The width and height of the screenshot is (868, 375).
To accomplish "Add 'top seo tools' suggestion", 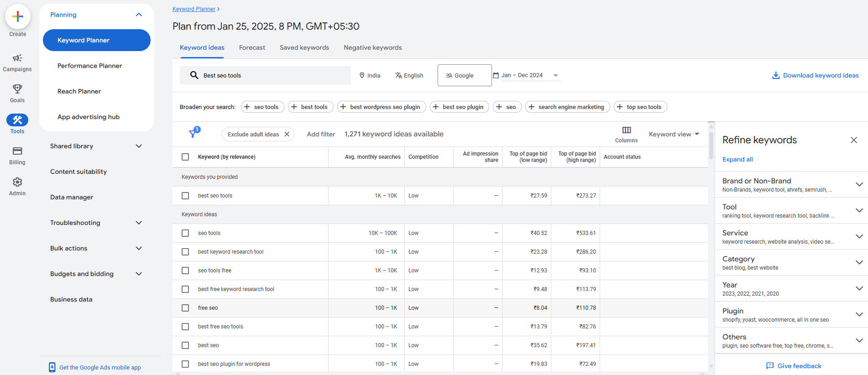I will pyautogui.click(x=640, y=107).
